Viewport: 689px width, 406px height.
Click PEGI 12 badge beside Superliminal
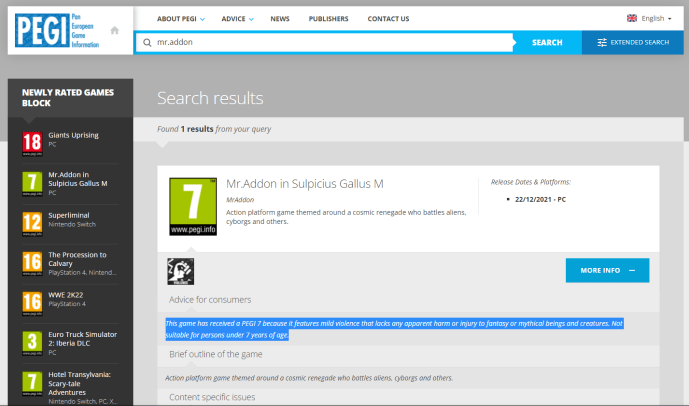tap(31, 223)
